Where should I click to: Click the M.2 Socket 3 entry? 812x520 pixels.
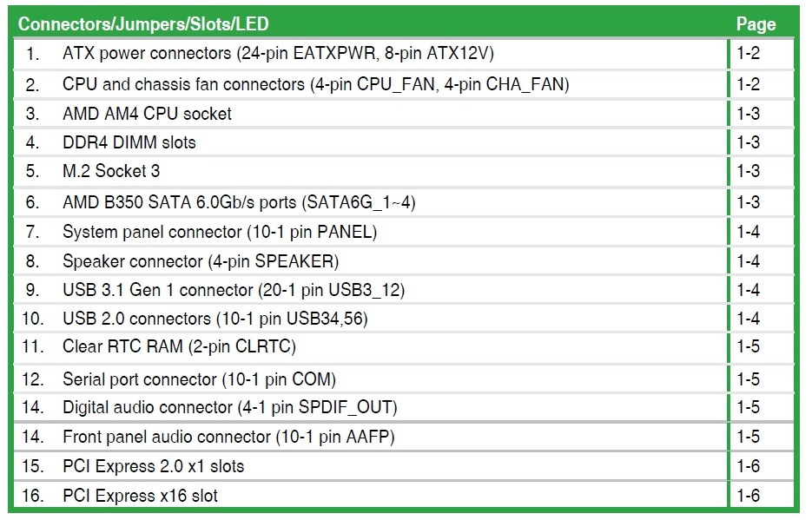111,171
